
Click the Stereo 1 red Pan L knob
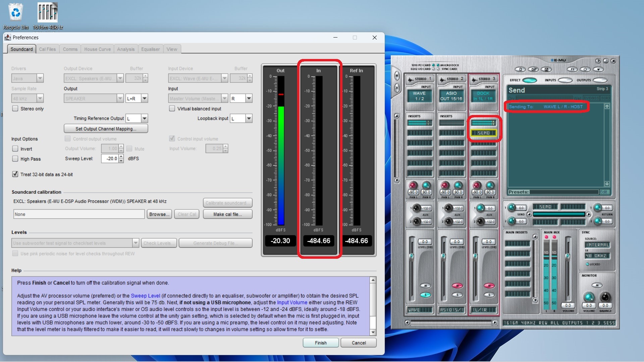tap(413, 185)
